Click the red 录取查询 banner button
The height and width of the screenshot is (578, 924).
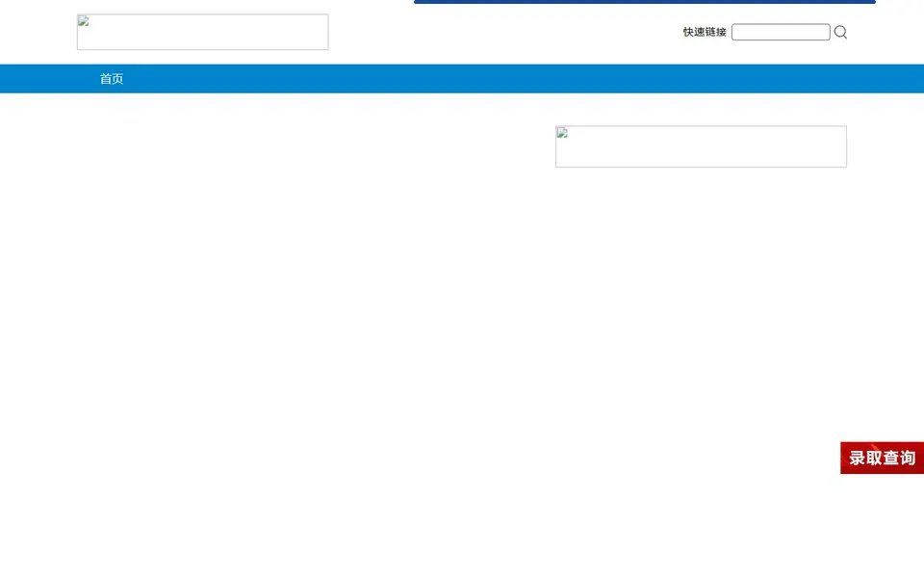[x=883, y=458]
